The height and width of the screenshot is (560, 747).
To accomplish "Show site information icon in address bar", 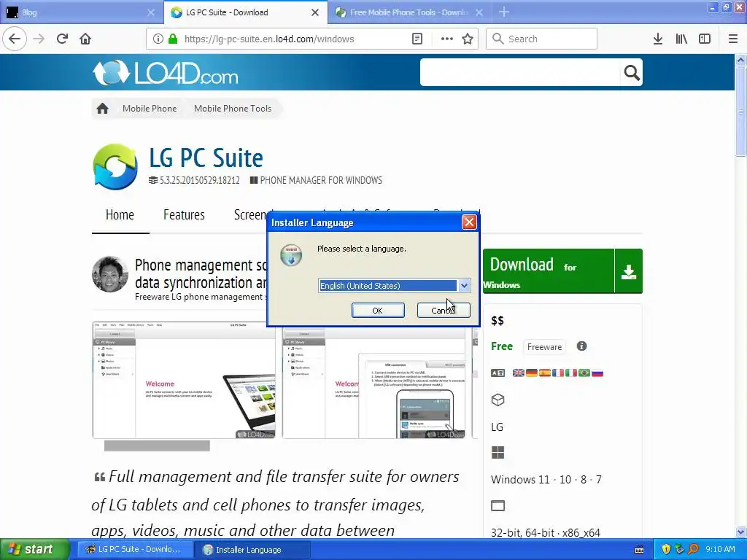I will coord(158,39).
